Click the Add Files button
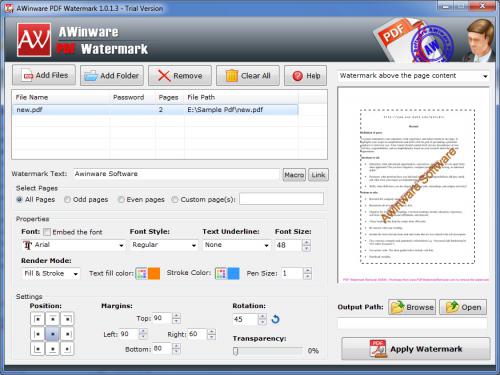Image resolution: width=500 pixels, height=375 pixels. point(44,75)
